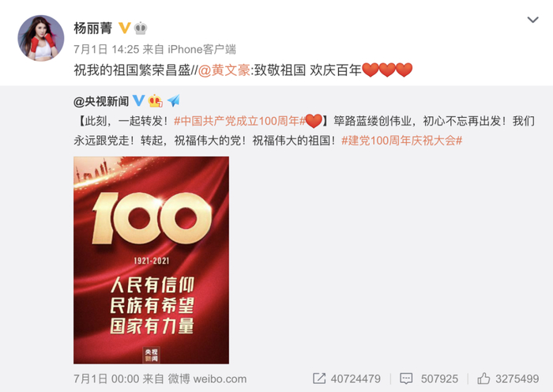553x392 pixels.
Task: Open original post timestamp 7月1日 00:00
Action: (x=106, y=379)
